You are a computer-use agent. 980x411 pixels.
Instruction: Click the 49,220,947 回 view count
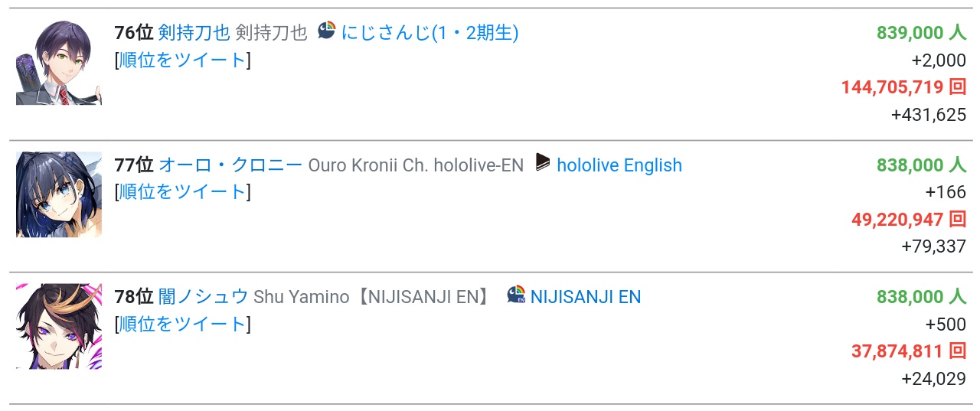908,220
